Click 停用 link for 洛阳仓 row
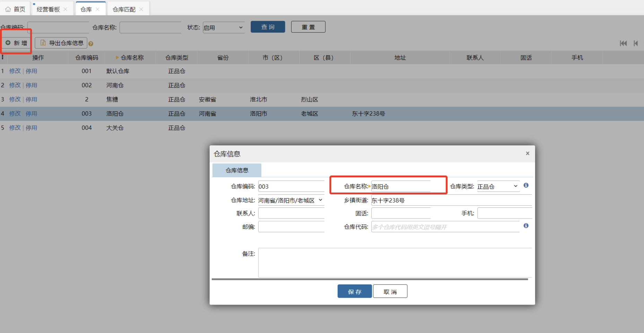Image resolution: width=644 pixels, height=333 pixels. 31,114
